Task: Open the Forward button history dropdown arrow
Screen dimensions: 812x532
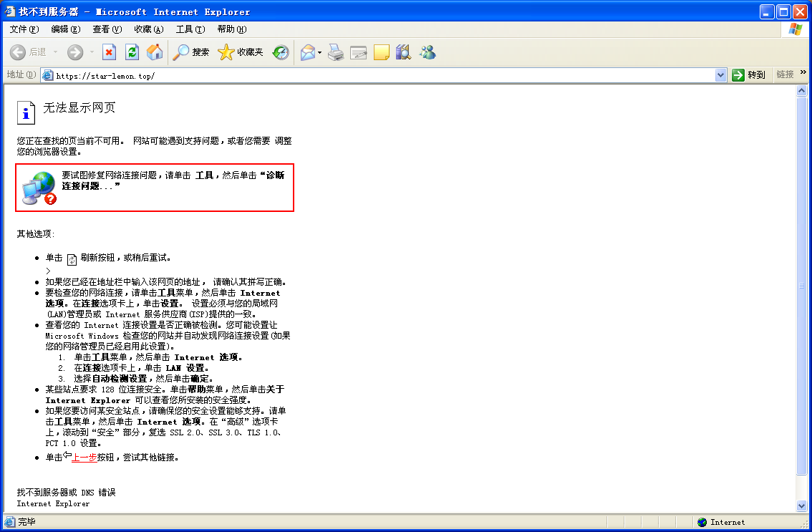Action: (x=92, y=52)
